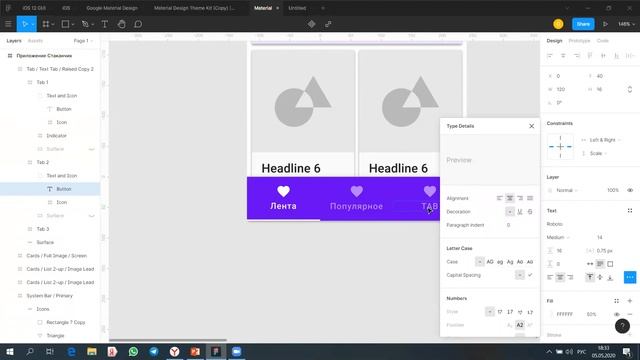Open the shape tool dropdown arrow
Image resolution: width=640 pixels, height=360 pixels.
click(73, 24)
